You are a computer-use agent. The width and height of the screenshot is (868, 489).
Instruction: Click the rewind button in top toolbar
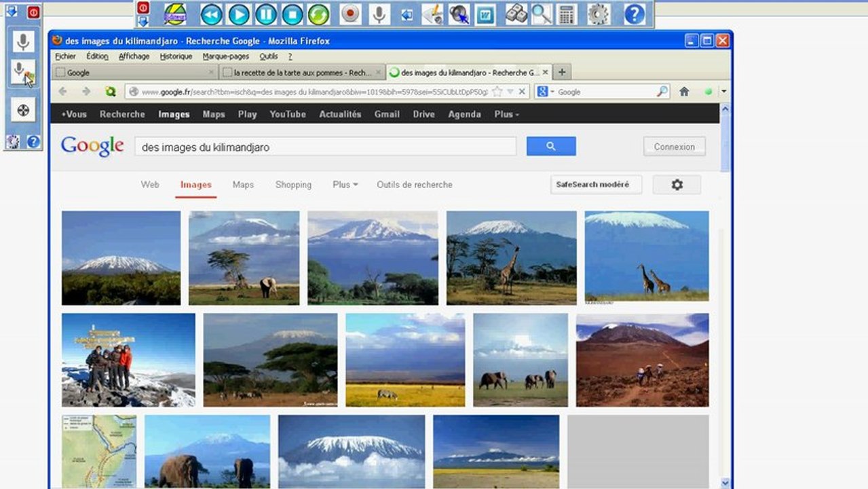[212, 14]
